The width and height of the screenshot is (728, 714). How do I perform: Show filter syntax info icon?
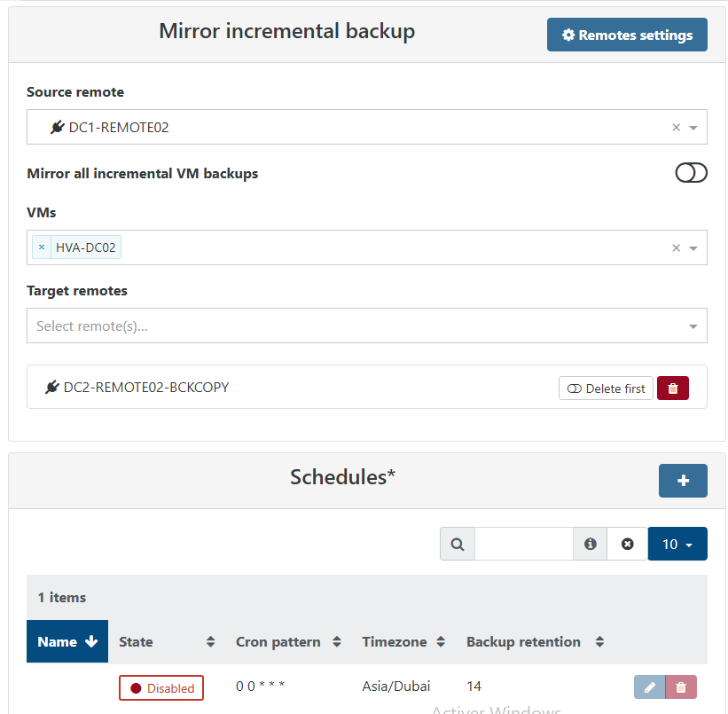590,544
